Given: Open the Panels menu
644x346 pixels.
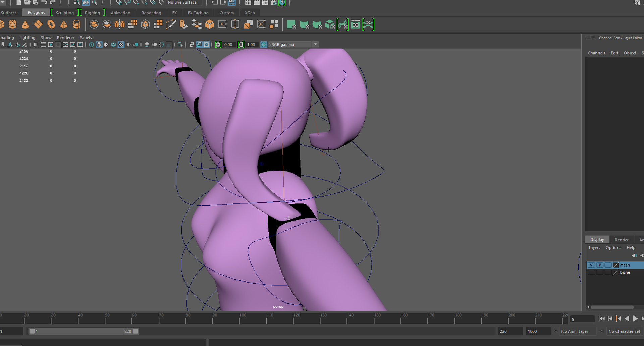Looking at the screenshot, I should (86, 38).
